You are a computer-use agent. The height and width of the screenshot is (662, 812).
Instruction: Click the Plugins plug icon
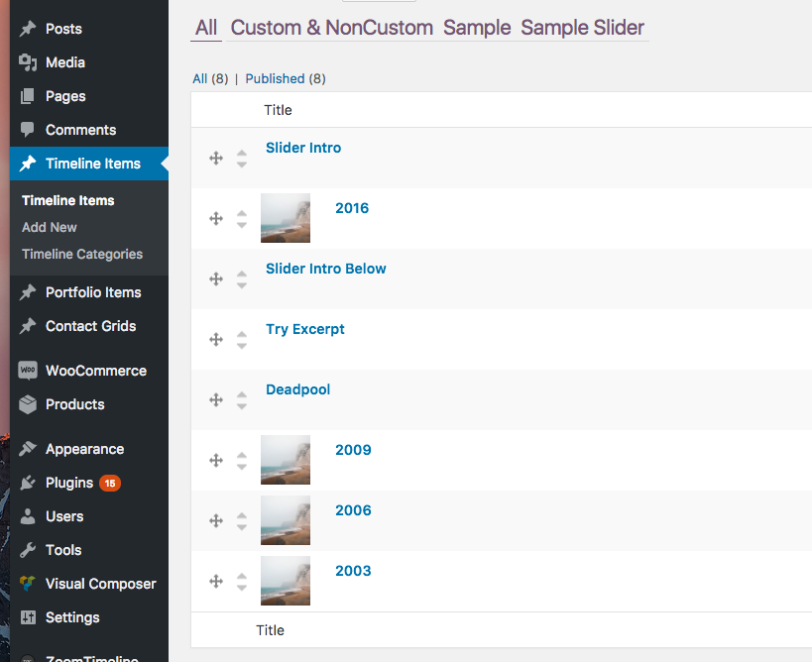(x=28, y=483)
